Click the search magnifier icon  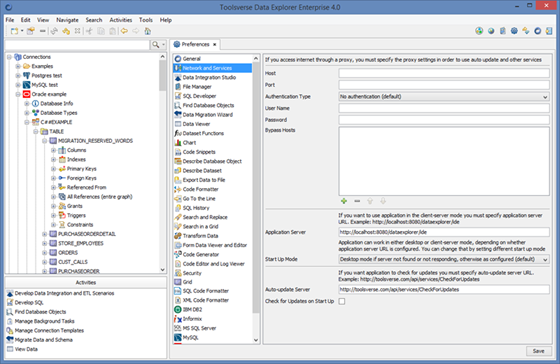click(x=155, y=45)
